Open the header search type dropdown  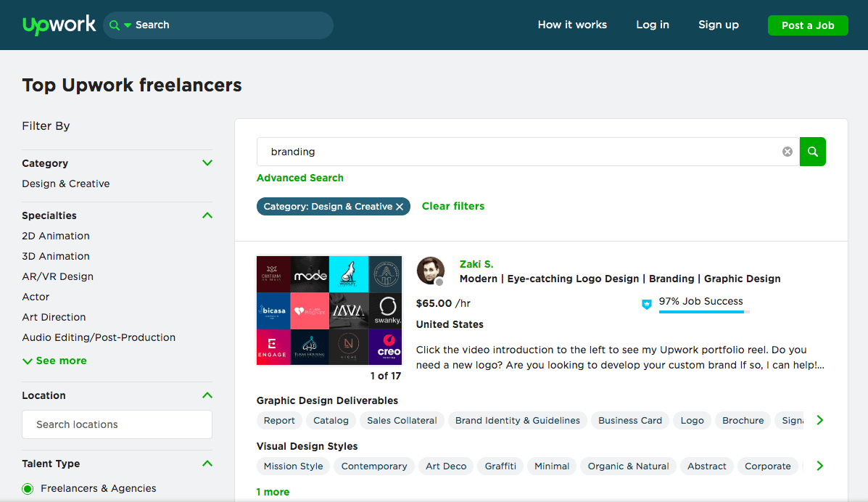[120, 25]
